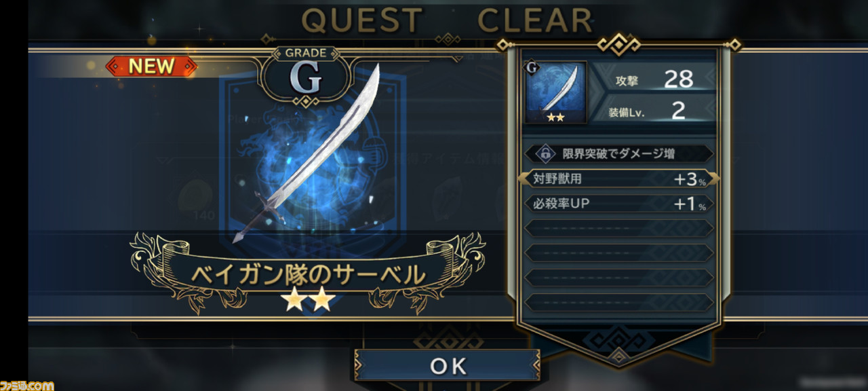The width and height of the screenshot is (868, 391).
Task: Click the QUEST CLEAR title text
Action: (447, 21)
